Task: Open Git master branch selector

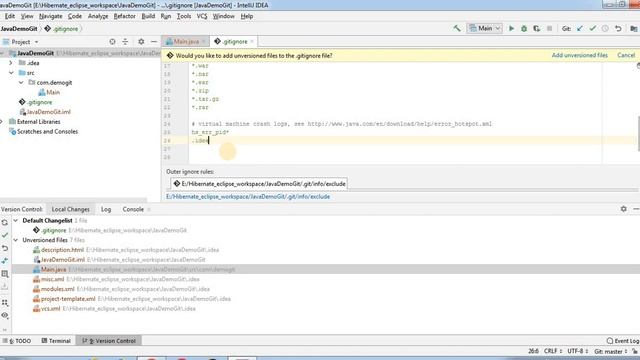Action: click(x=610, y=351)
